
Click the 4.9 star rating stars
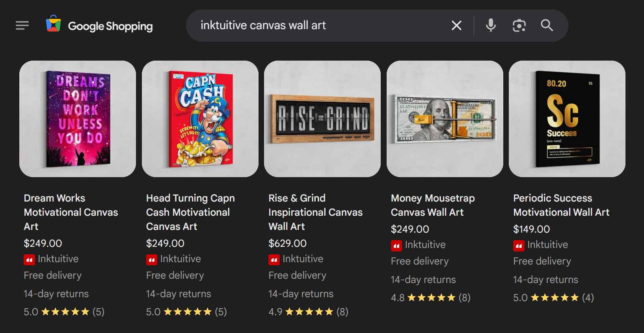(309, 312)
